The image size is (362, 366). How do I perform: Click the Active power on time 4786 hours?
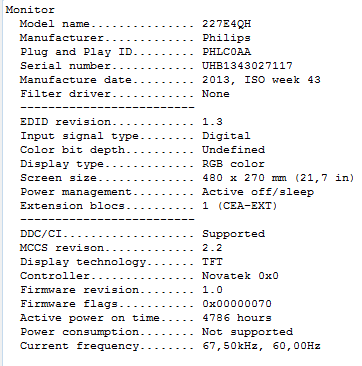[237, 318]
